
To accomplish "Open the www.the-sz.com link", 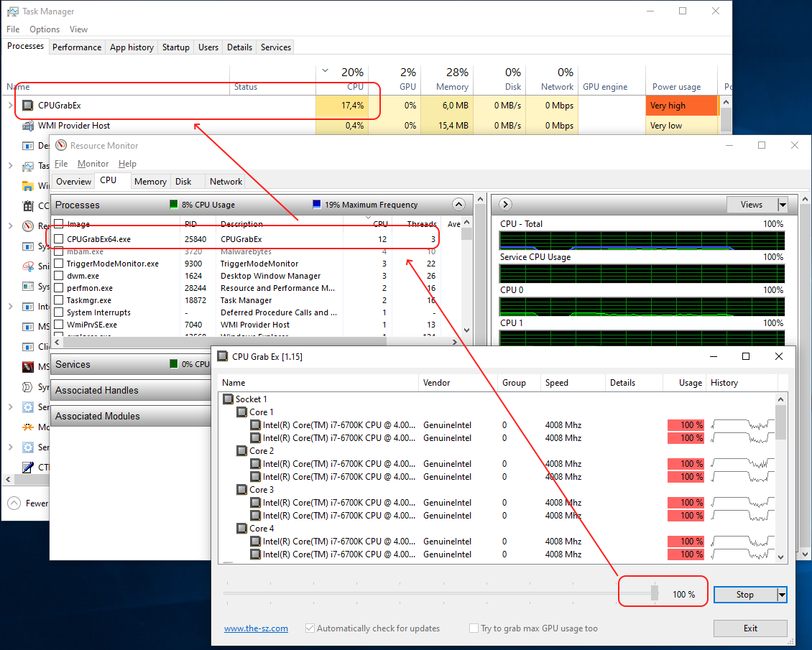I will coord(256,628).
